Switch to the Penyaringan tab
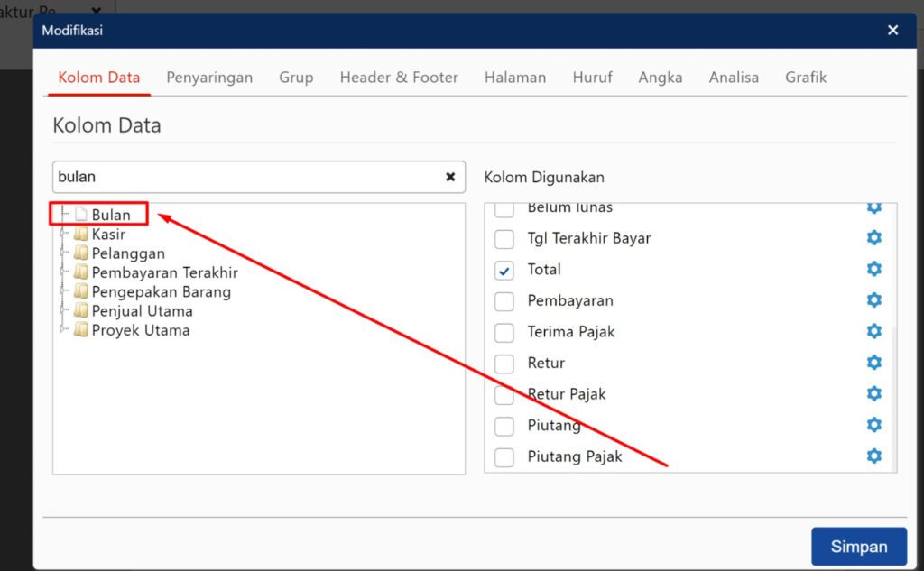Screen dimensions: 924x571 click(x=209, y=78)
